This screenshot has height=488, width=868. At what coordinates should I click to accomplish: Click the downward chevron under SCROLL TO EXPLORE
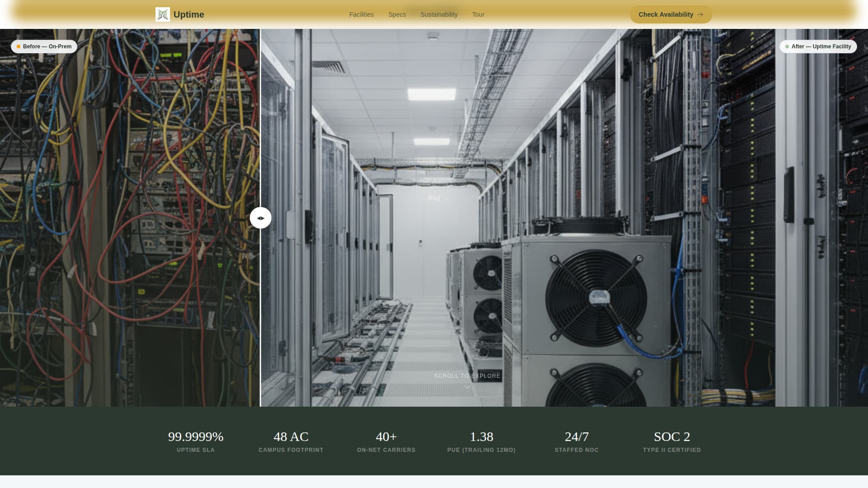click(x=467, y=387)
